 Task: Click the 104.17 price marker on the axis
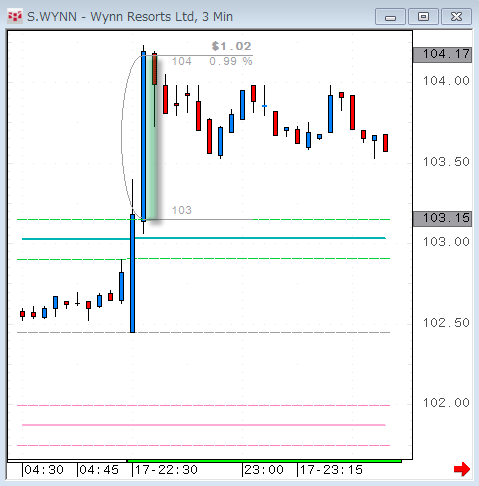point(443,54)
